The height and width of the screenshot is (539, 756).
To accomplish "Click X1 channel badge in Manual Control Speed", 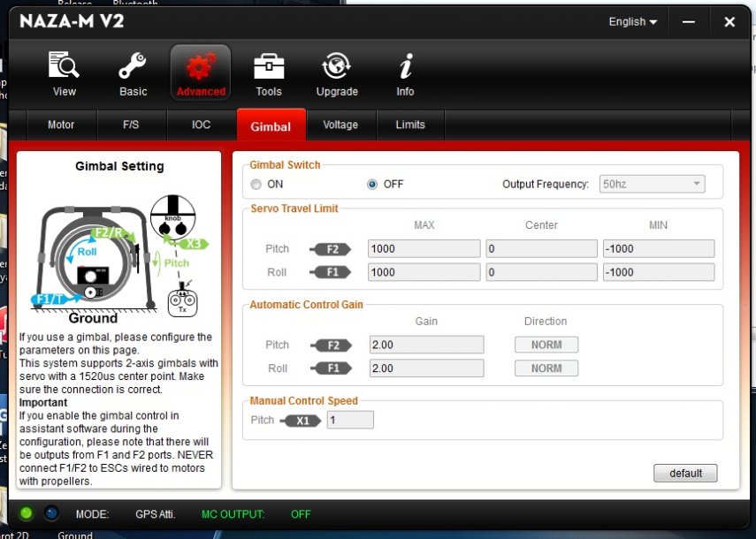I will tap(301, 421).
